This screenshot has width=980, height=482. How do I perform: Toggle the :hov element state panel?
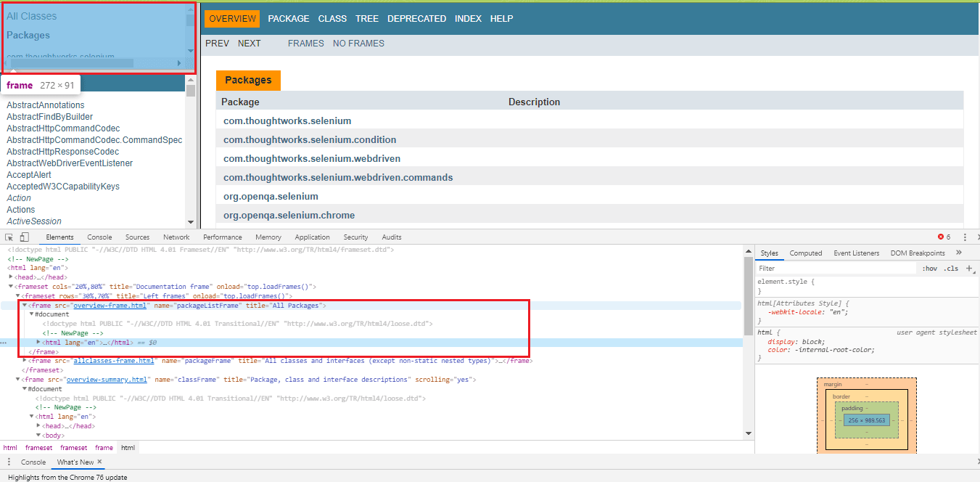point(929,269)
